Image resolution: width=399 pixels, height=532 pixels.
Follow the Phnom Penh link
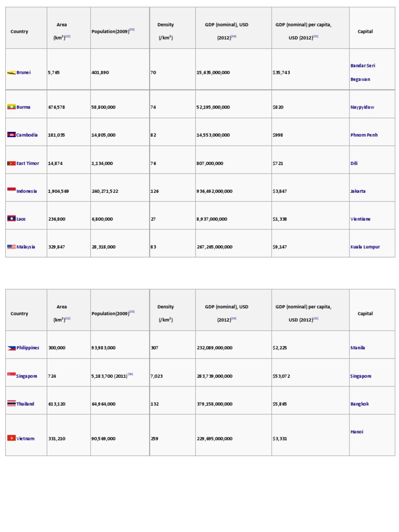tap(364, 135)
